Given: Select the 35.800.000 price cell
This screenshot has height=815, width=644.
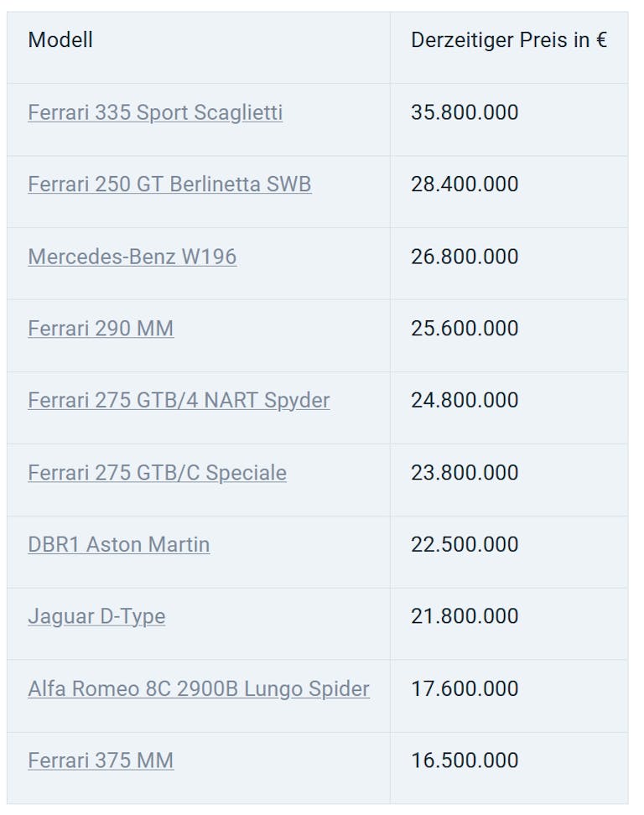Looking at the screenshot, I should tap(465, 112).
